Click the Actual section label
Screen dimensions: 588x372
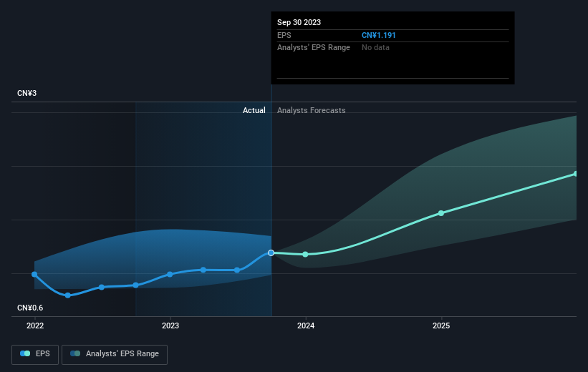pos(254,110)
